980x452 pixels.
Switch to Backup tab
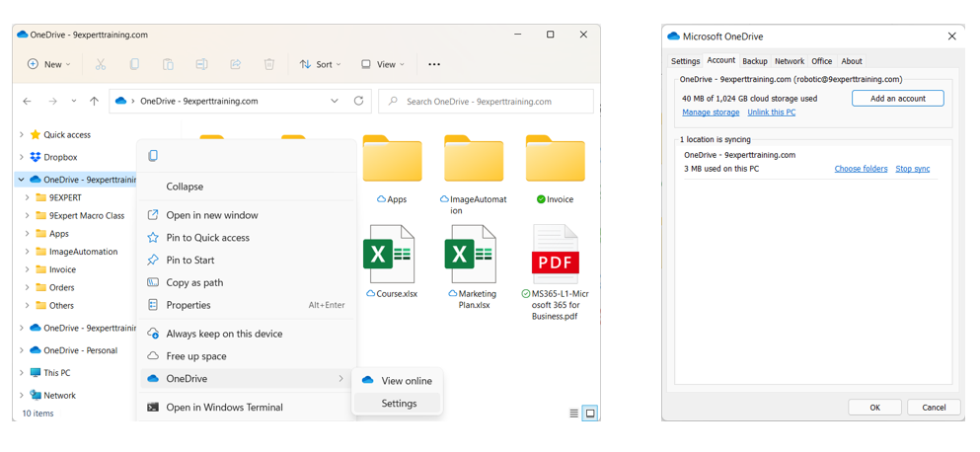pos(755,61)
